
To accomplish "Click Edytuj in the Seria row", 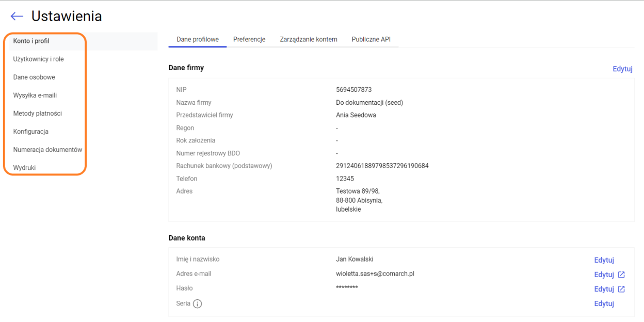I will click(x=604, y=303).
